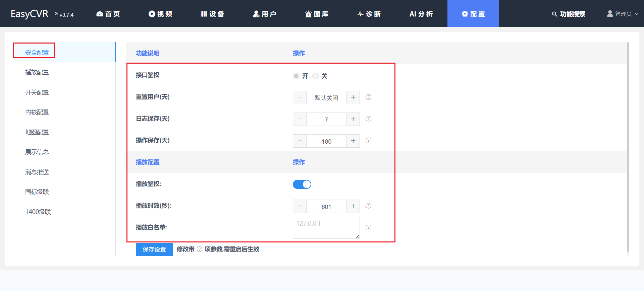Click the vertical scrollbar on right

pos(628,147)
